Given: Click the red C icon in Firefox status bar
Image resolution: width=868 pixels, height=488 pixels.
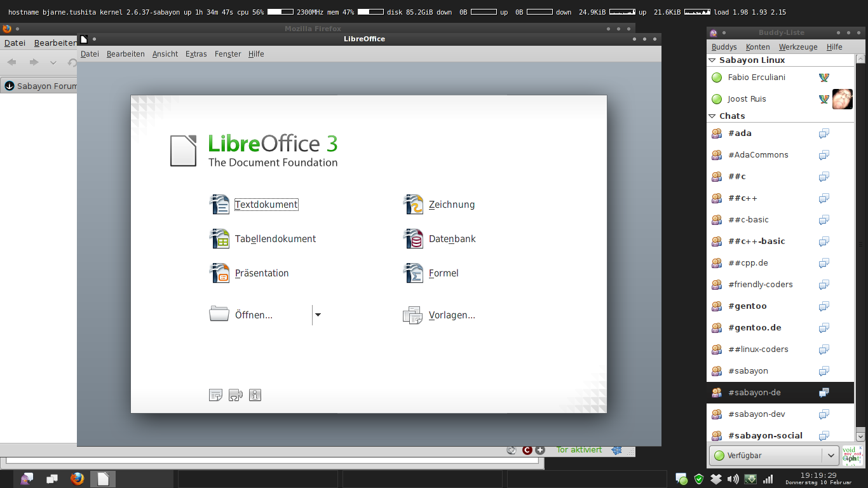Looking at the screenshot, I should tap(527, 450).
